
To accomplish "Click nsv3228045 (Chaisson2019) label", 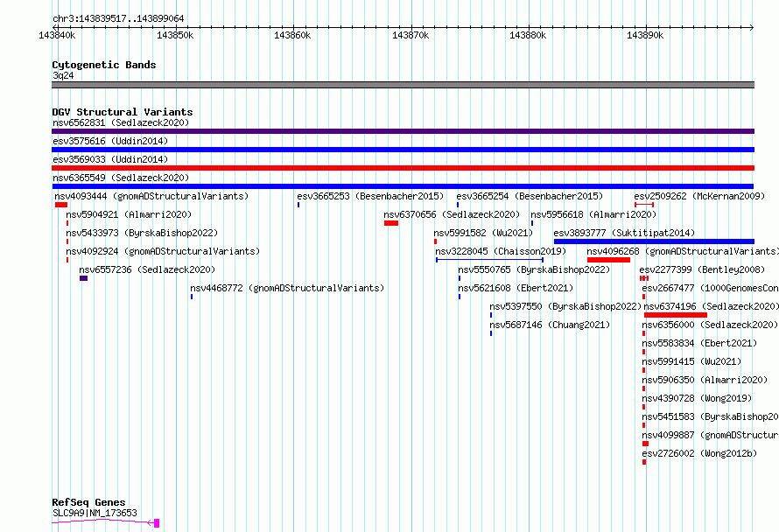I will (501, 251).
